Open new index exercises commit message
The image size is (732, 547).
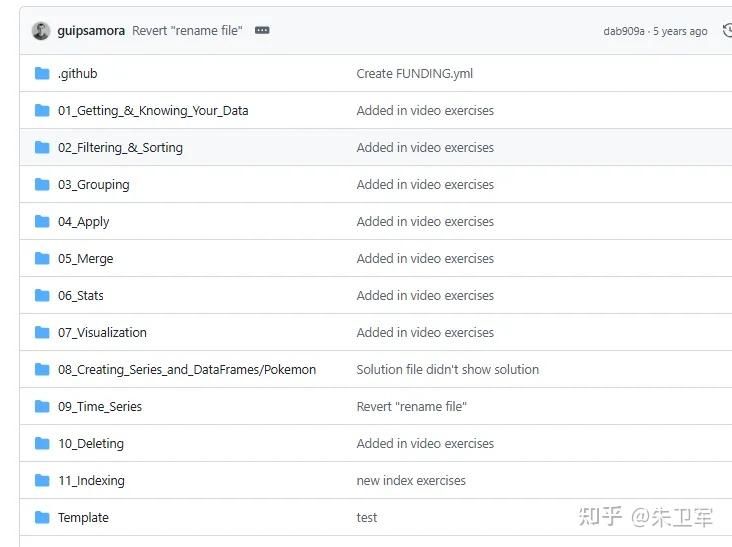tap(411, 481)
